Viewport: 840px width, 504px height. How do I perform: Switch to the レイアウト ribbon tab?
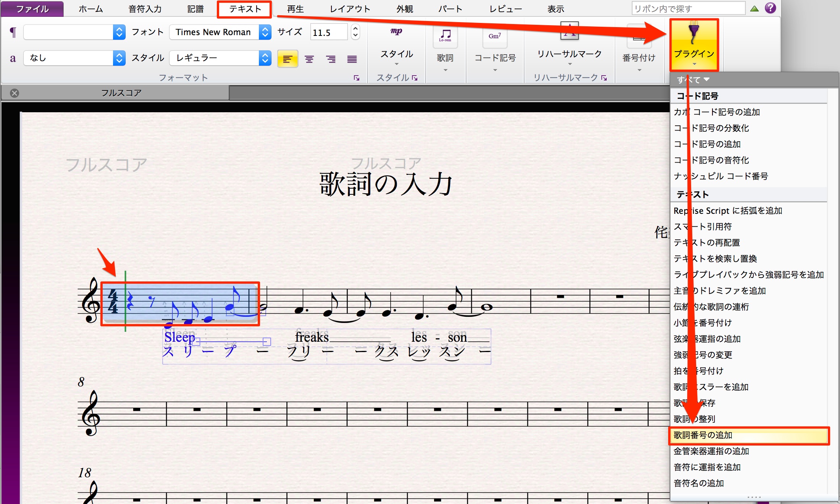pyautogui.click(x=350, y=9)
